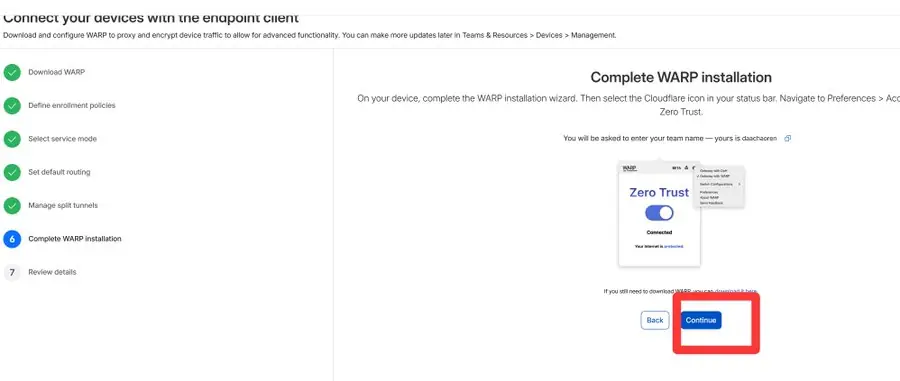Go to the Manage split tunnels step
Image resolution: width=900 pixels, height=381 pixels.
coord(63,205)
